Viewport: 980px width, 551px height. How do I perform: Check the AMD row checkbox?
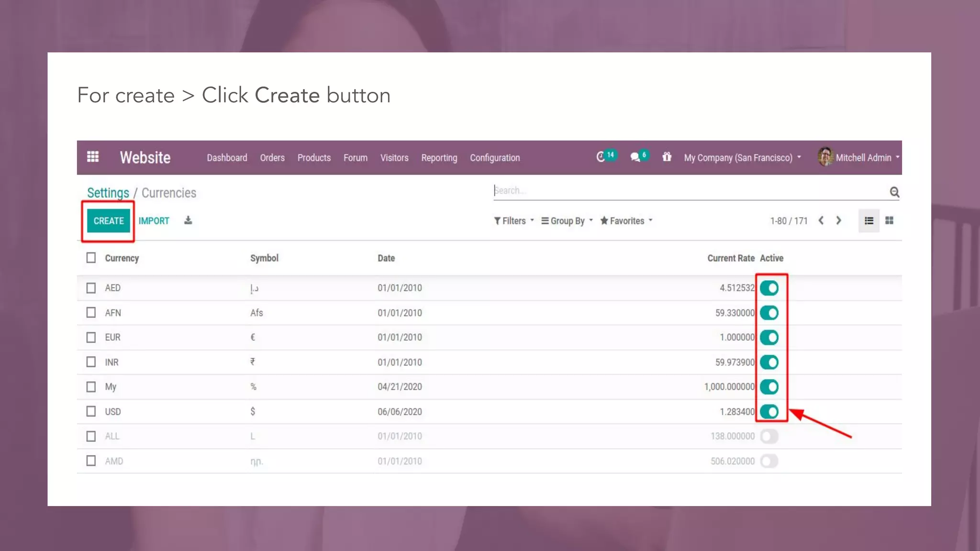click(x=91, y=461)
